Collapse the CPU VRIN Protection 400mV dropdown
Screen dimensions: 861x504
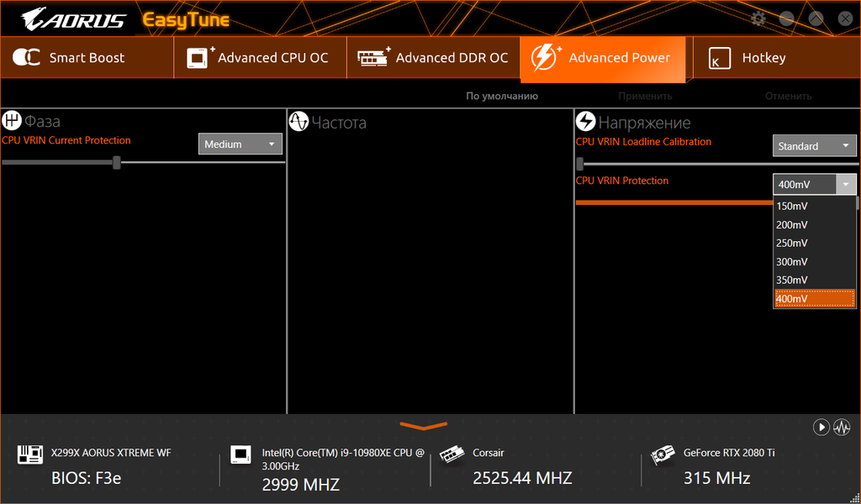point(814,184)
